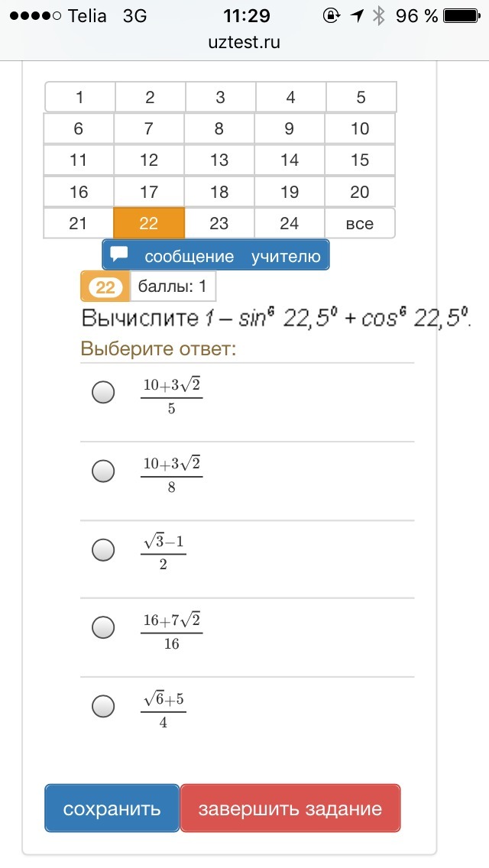Choose answer (10+3√2)/8 radio button
The image size is (489, 868).
[x=103, y=471]
